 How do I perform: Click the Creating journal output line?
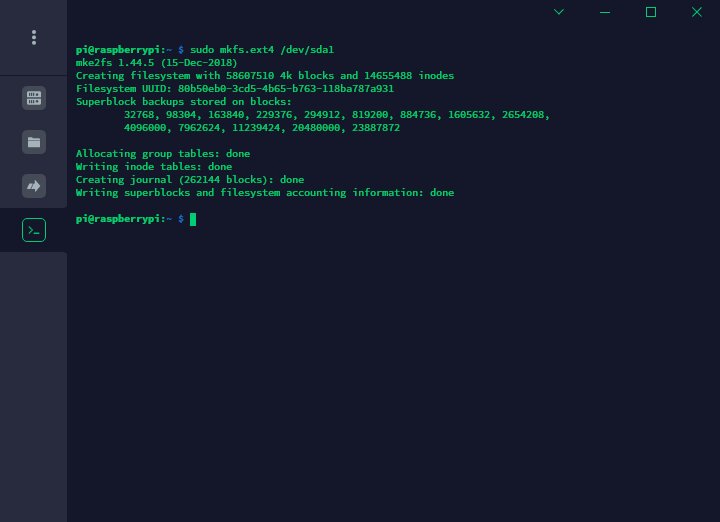coord(190,180)
